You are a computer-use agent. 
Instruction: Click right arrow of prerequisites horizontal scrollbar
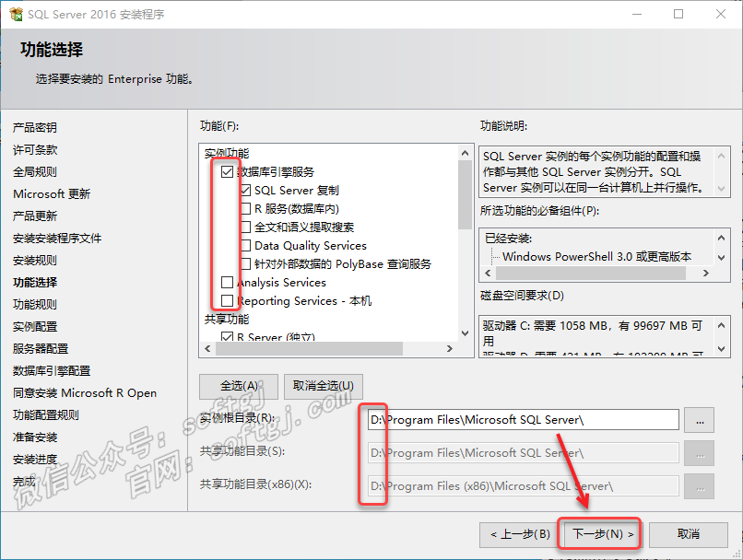[706, 273]
